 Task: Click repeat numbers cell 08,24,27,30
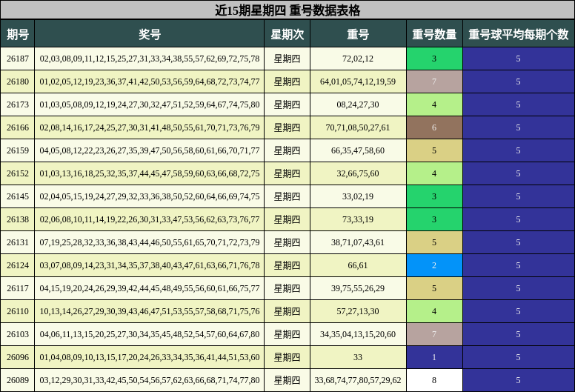tap(358, 104)
